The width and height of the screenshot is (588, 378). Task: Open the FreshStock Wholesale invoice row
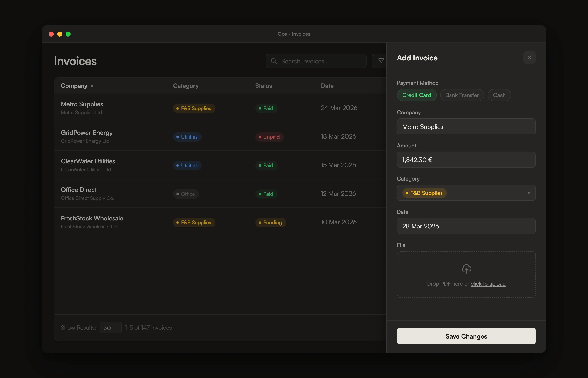tap(220, 222)
